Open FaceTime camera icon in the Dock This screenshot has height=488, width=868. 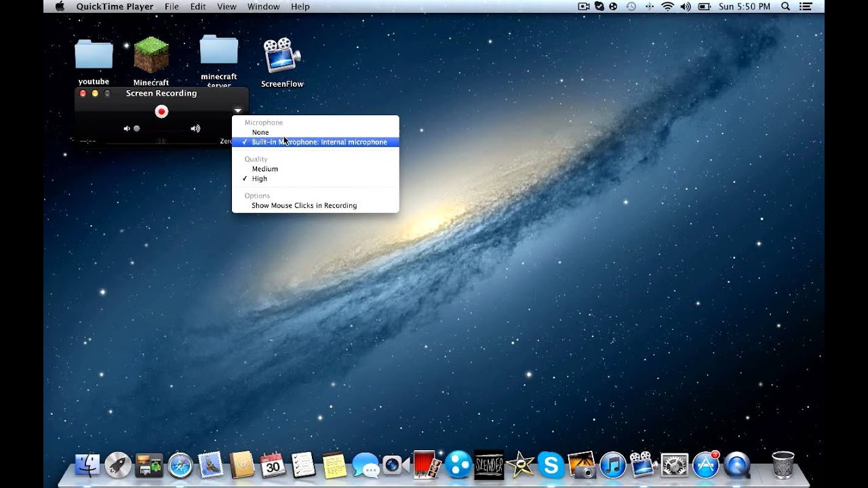click(x=396, y=465)
